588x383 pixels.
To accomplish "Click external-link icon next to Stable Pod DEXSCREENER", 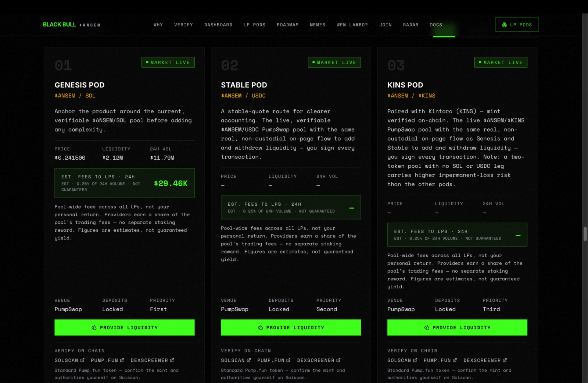I will (338, 360).
